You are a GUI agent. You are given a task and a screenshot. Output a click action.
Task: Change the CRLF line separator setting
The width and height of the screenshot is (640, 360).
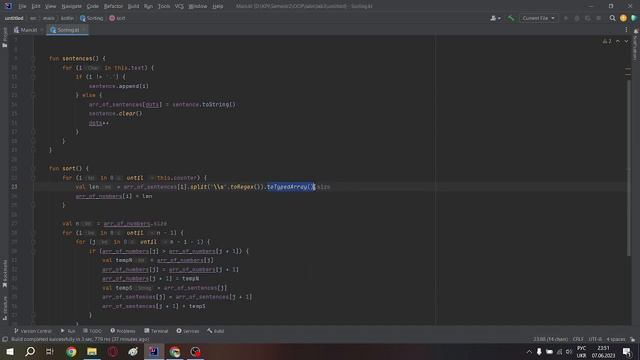578,340
